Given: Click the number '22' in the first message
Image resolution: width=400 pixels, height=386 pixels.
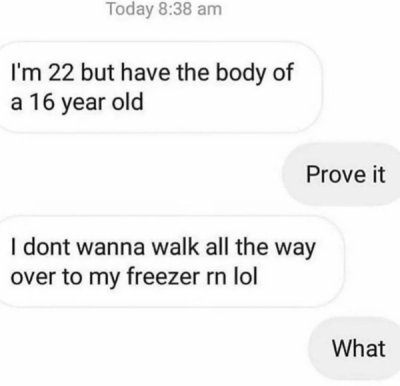Looking at the screenshot, I should (62, 72).
